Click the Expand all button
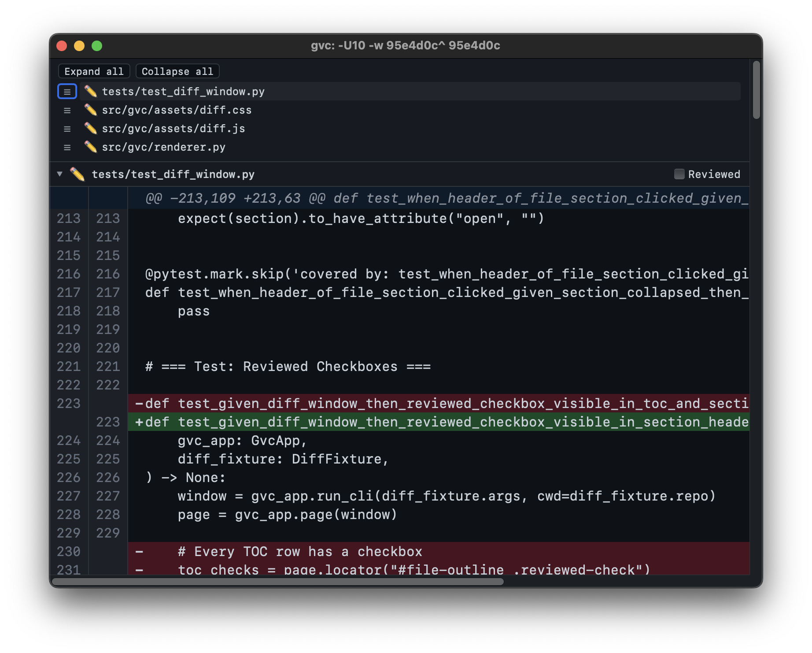 94,71
